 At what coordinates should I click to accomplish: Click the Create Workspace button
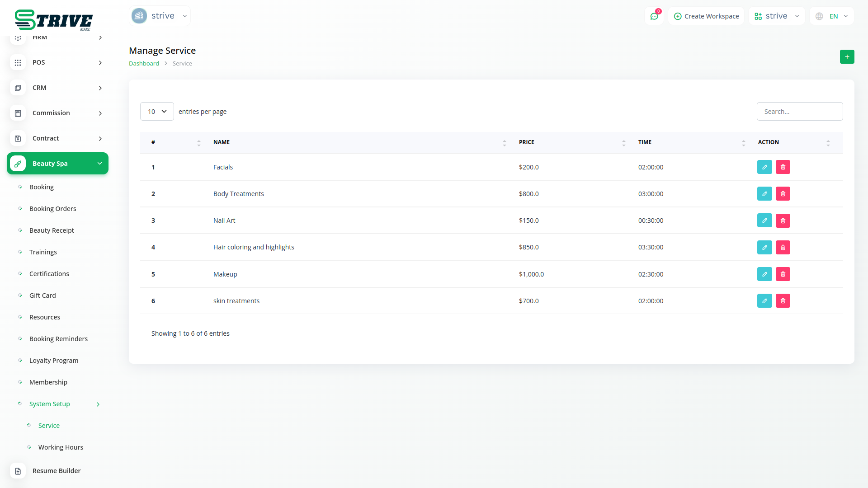coord(706,16)
